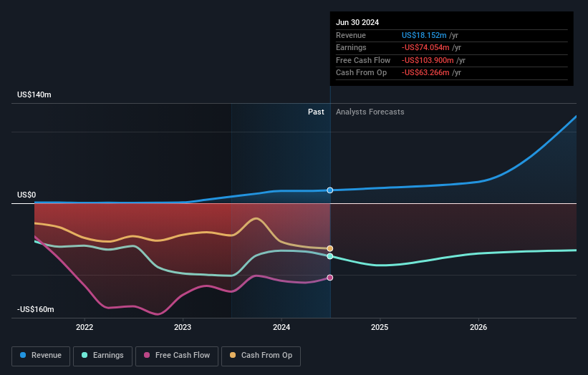The image size is (588, 375).
Task: Click the 2023 x-axis label
Action: click(183, 327)
